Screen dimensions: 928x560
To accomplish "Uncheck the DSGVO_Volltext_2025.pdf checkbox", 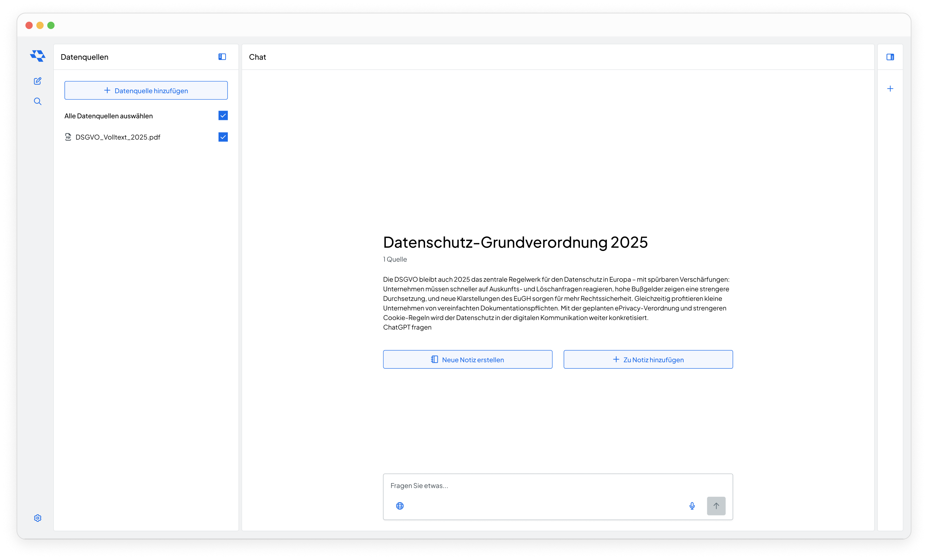I will click(223, 137).
